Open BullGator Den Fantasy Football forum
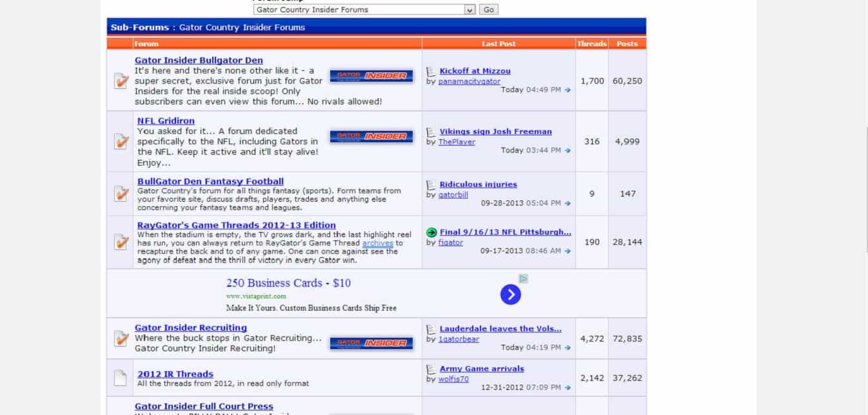The image size is (868, 415). click(x=210, y=182)
